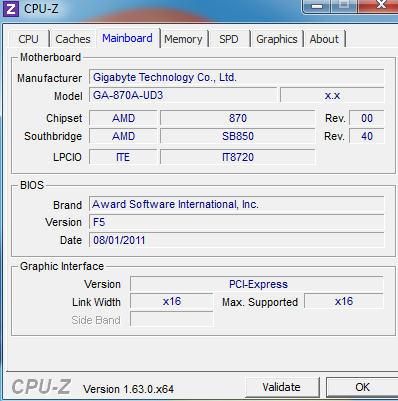Click the OK button
398x401 pixels.
(362, 387)
